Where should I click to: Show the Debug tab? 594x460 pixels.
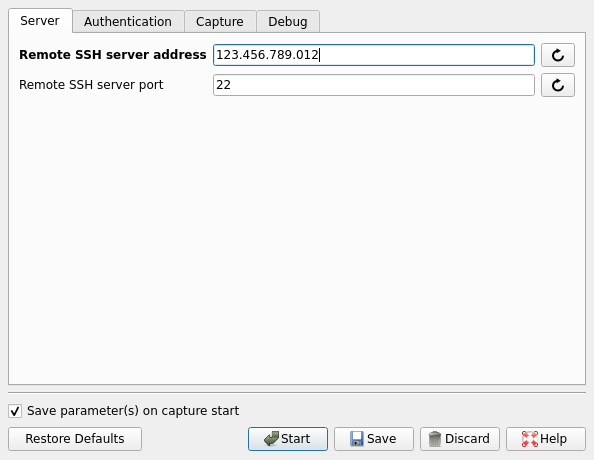288,22
